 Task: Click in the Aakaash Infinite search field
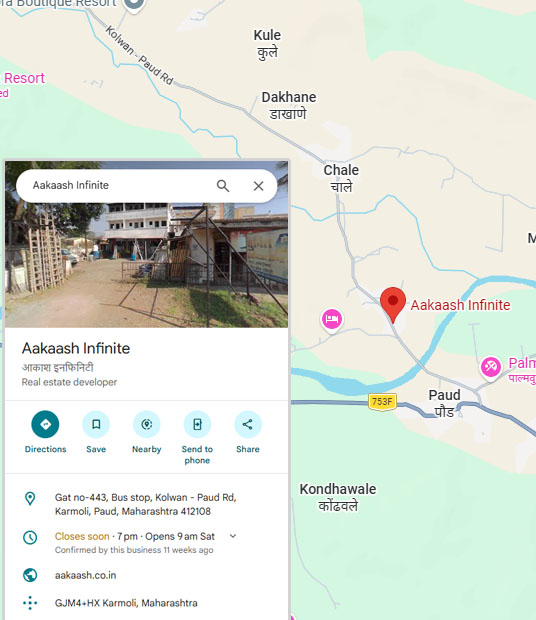[x=119, y=185]
